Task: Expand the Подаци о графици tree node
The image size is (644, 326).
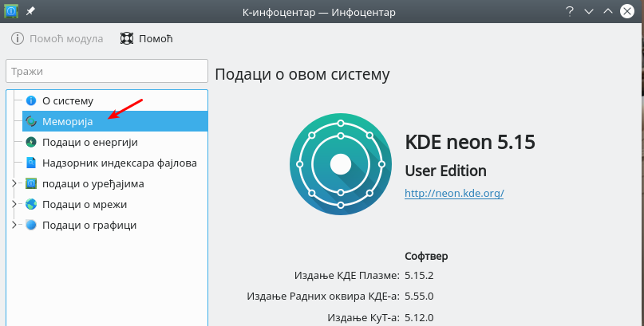Action: tap(14, 225)
